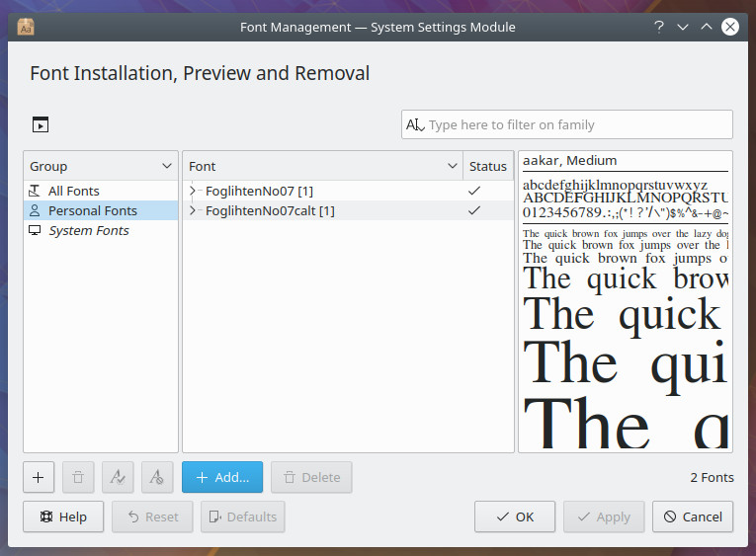
Task: Sort by the Group column header
Action: (x=100, y=166)
